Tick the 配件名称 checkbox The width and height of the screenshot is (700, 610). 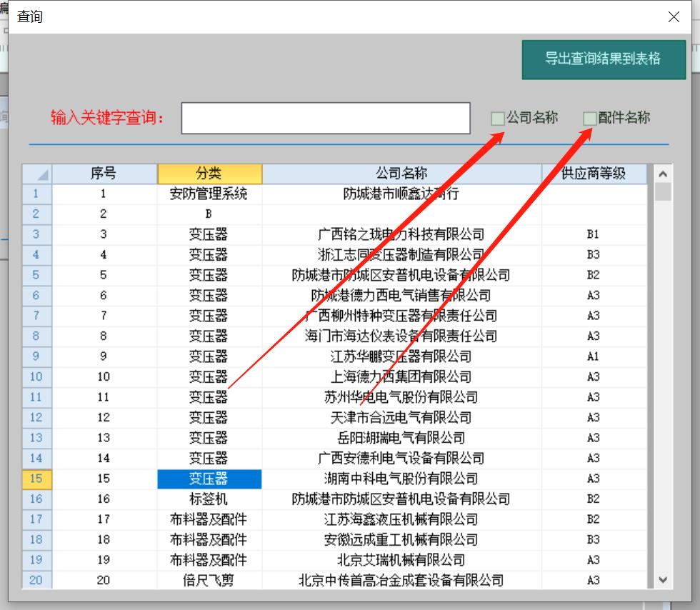(590, 119)
